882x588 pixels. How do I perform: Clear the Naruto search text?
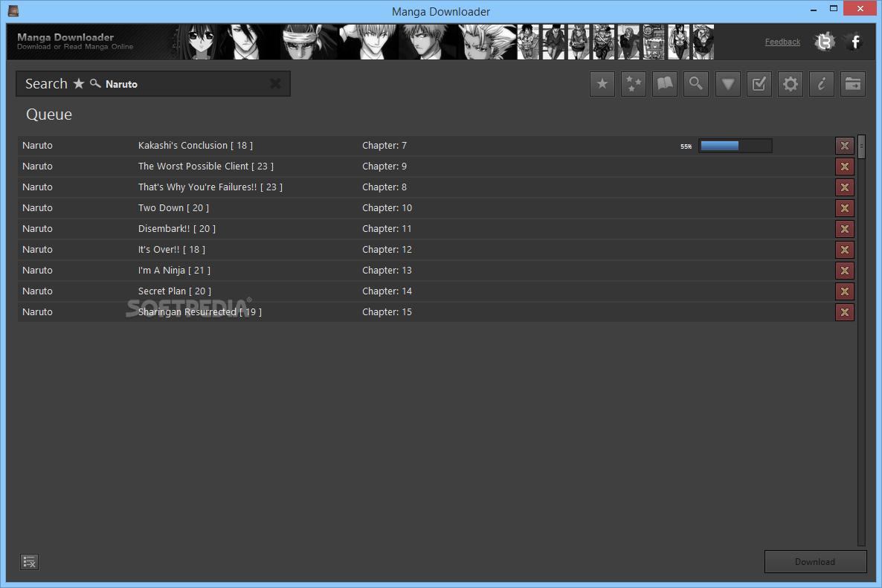(x=275, y=84)
